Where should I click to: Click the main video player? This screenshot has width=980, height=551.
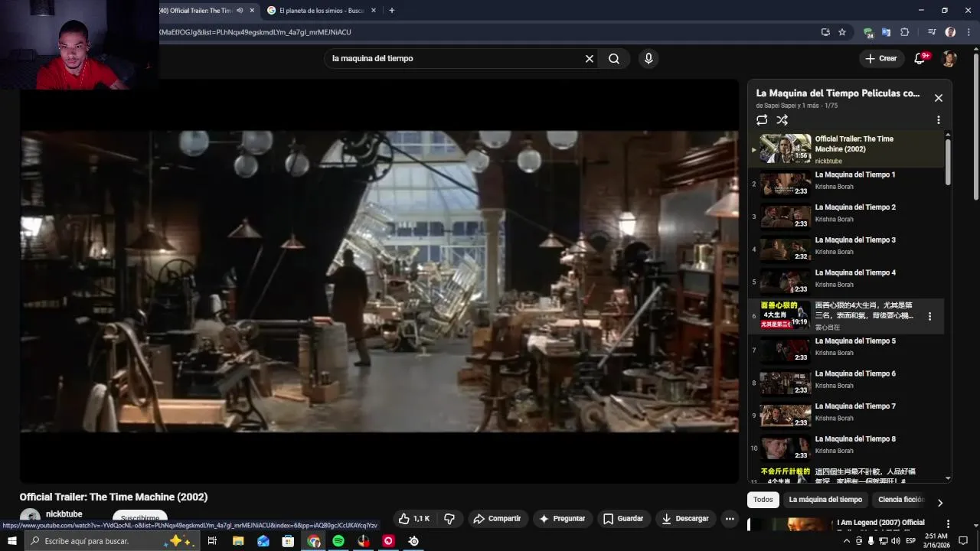click(379, 281)
